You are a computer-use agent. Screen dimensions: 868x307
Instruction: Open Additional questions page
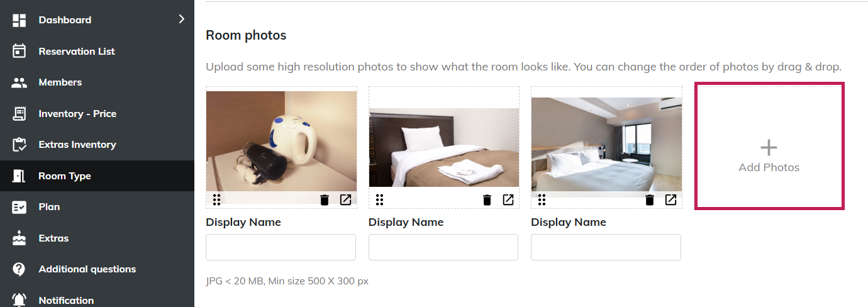tap(87, 269)
